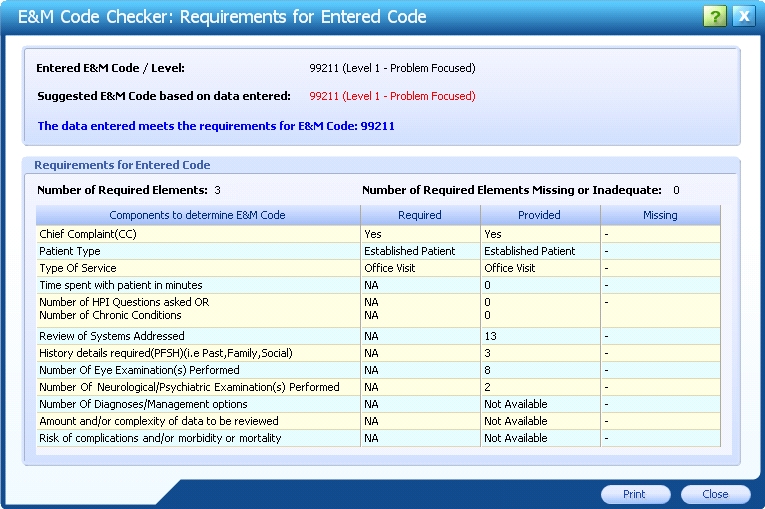Click Provided value 2 for Neurological Examinations
765x509 pixels.
coord(487,387)
